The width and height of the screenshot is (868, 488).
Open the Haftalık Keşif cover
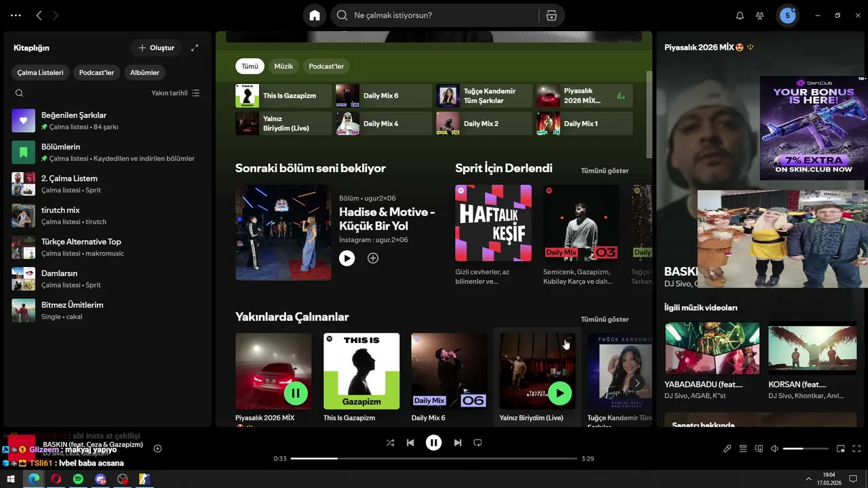coord(493,223)
